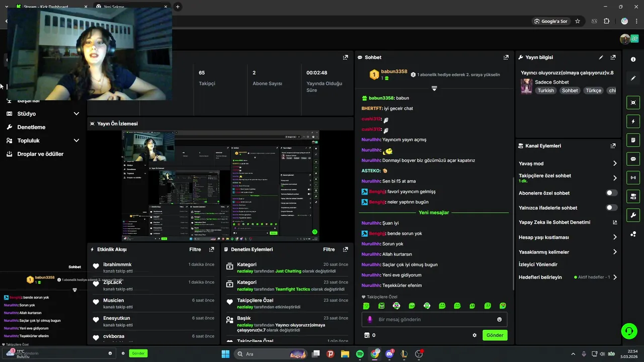Expand the Stüdyo sidebar menu
Image resolution: width=644 pixels, height=362 pixels.
point(76,114)
